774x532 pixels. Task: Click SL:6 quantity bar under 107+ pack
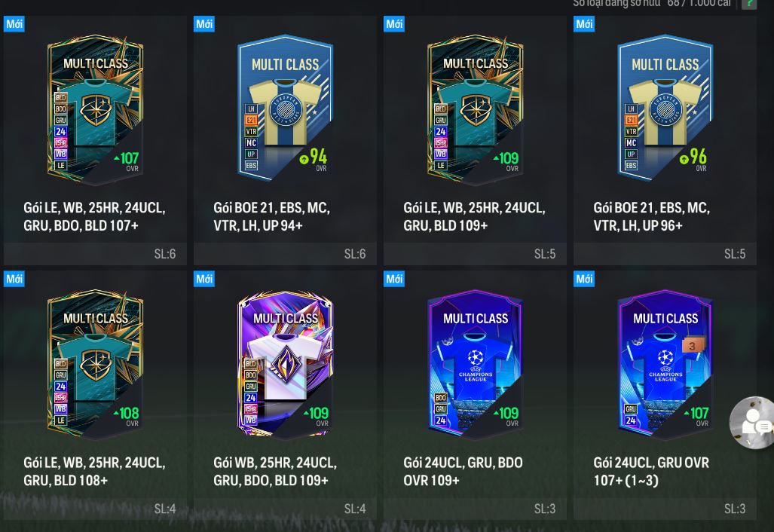(95, 254)
